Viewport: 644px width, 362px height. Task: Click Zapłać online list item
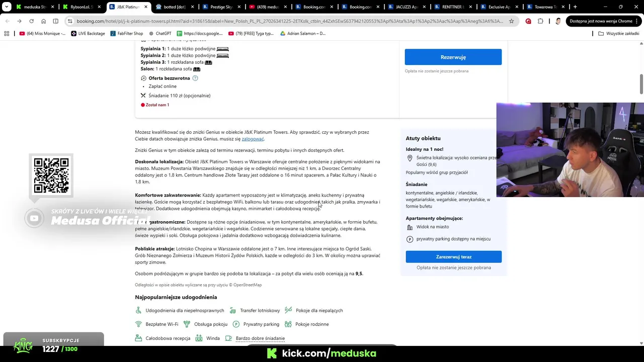(163, 86)
